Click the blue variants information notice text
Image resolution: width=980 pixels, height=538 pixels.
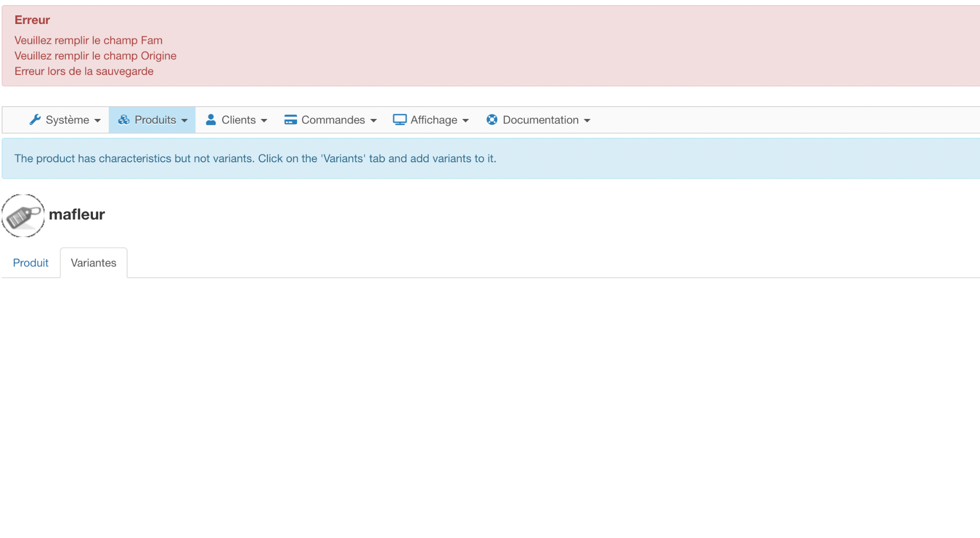255,159
